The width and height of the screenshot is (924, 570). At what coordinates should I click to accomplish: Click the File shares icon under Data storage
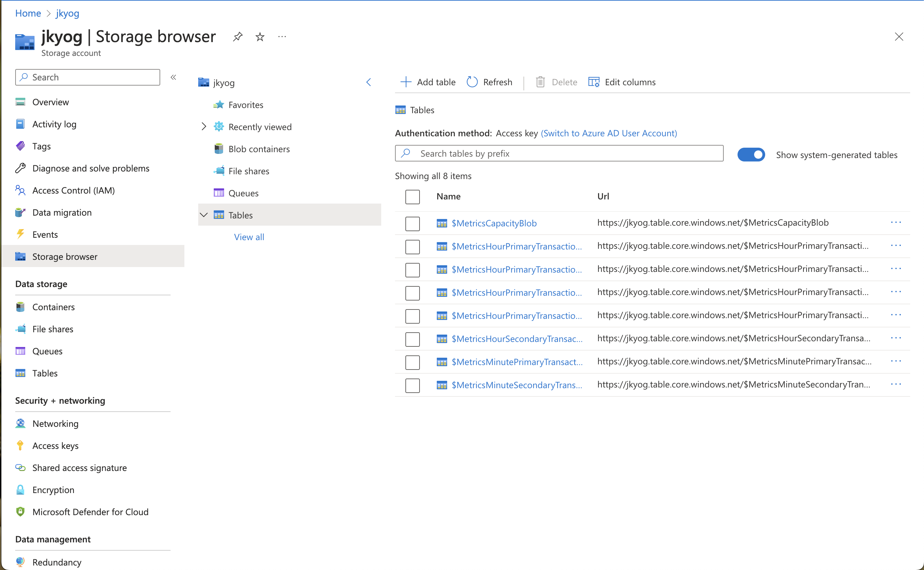pyautogui.click(x=20, y=329)
